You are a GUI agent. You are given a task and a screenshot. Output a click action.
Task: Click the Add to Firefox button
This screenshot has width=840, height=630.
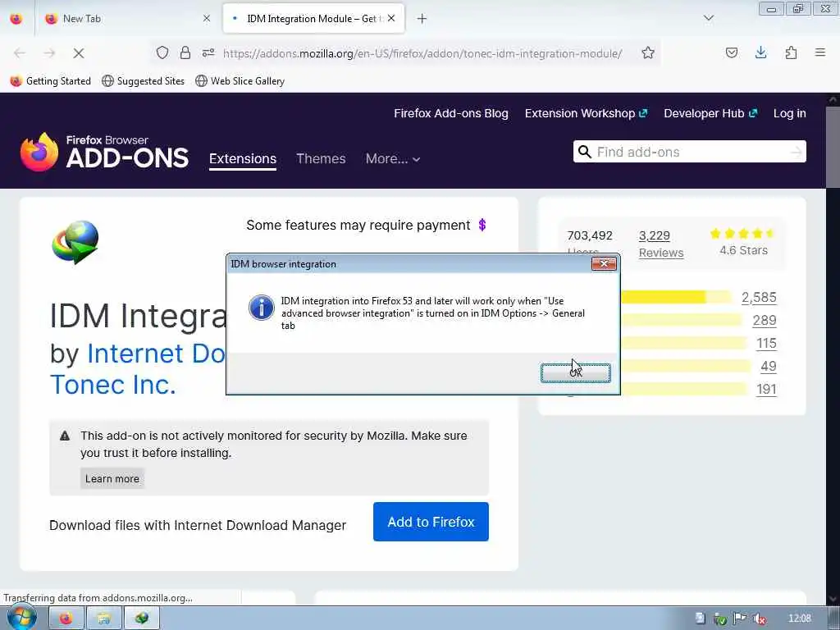(x=431, y=522)
